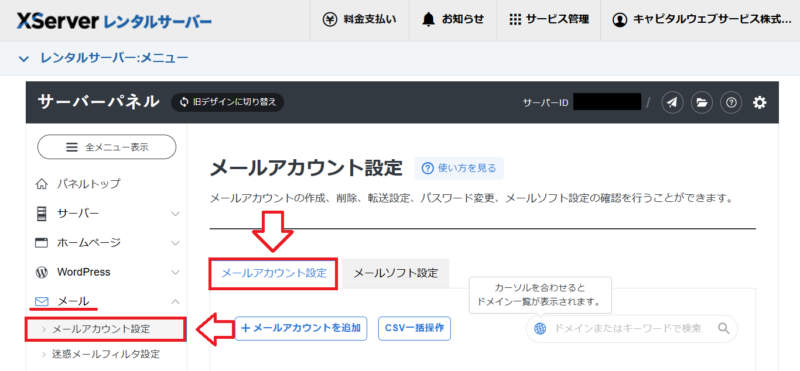Expand the WordPress sidebar section chevron
This screenshot has width=800, height=371.
pyautogui.click(x=176, y=272)
